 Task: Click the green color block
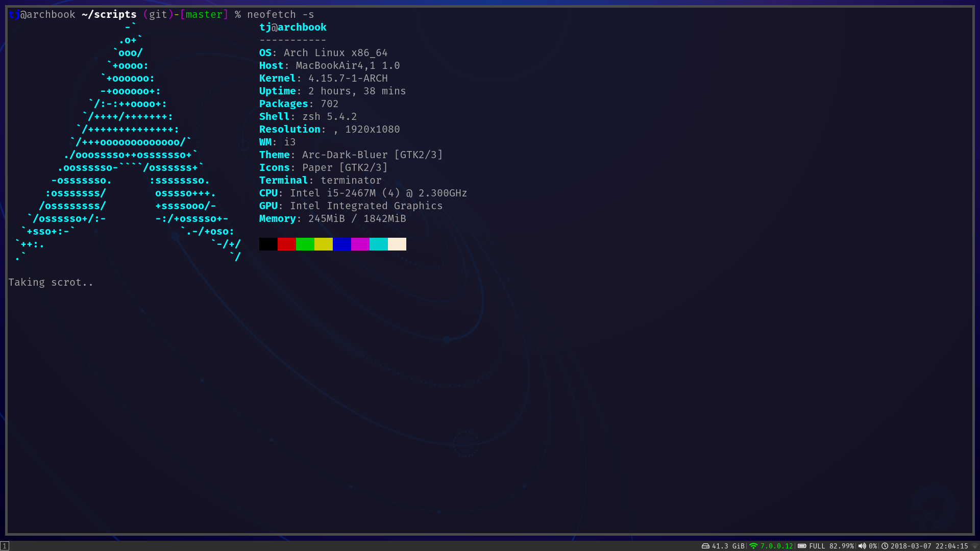pyautogui.click(x=305, y=244)
